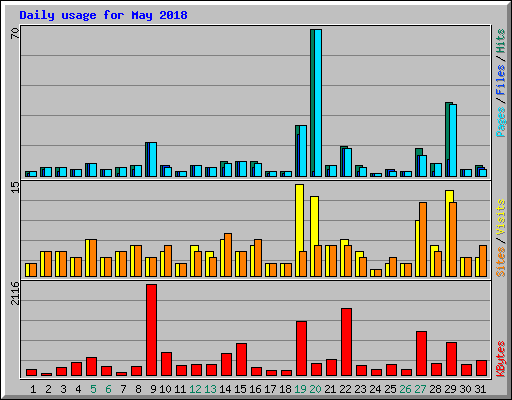Click day label 29 on x-axis
This screenshot has width=512, height=400.
pos(450,389)
